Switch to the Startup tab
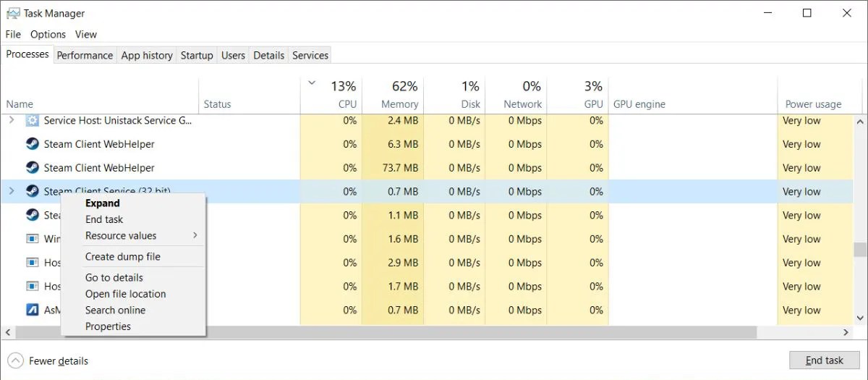Image resolution: width=868 pixels, height=380 pixels. (197, 55)
